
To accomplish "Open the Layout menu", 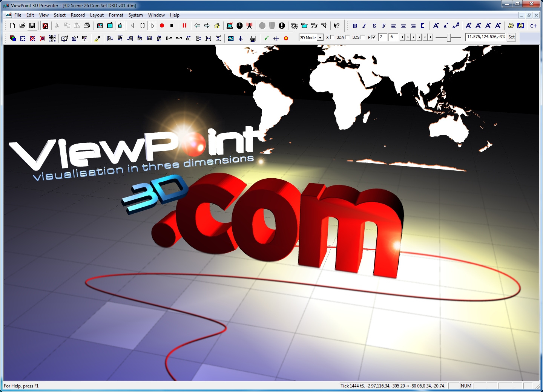I will point(97,15).
